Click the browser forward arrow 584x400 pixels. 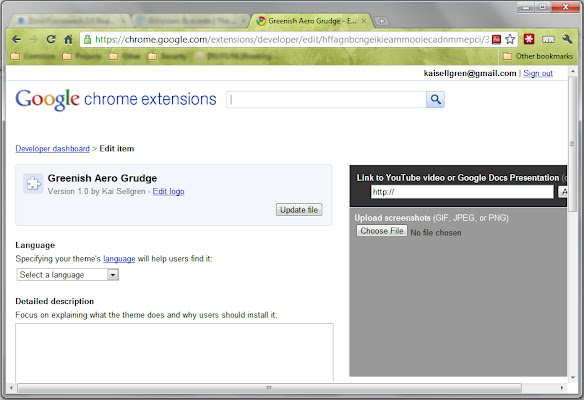point(34,39)
